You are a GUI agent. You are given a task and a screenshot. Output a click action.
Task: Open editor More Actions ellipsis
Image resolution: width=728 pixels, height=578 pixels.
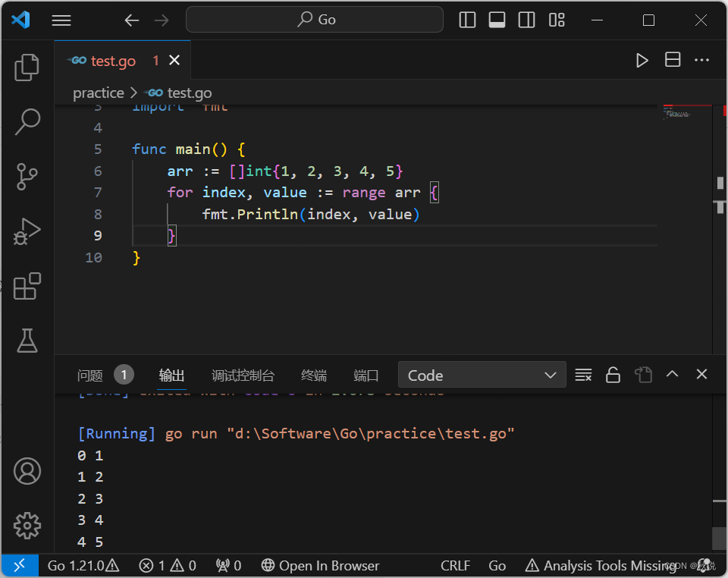tap(701, 60)
